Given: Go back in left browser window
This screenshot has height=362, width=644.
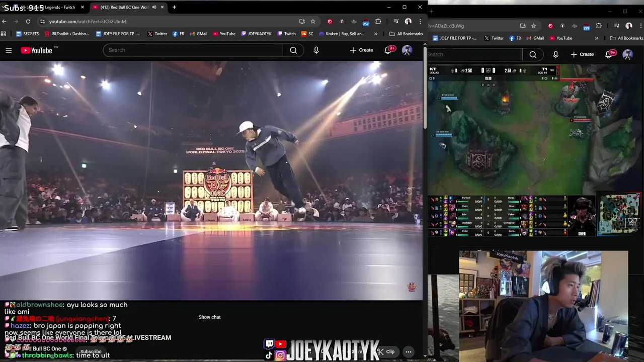Looking at the screenshot, I should tap(4, 21).
